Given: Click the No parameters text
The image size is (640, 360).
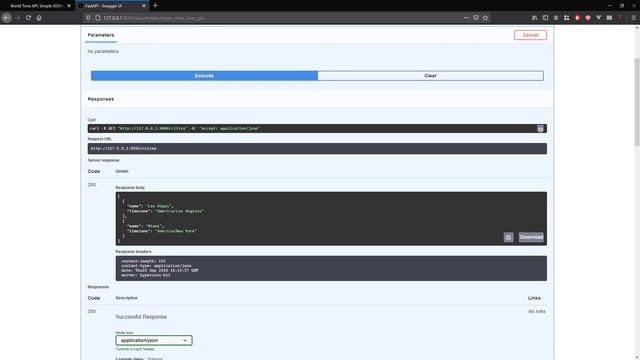Looking at the screenshot, I should click(x=103, y=51).
